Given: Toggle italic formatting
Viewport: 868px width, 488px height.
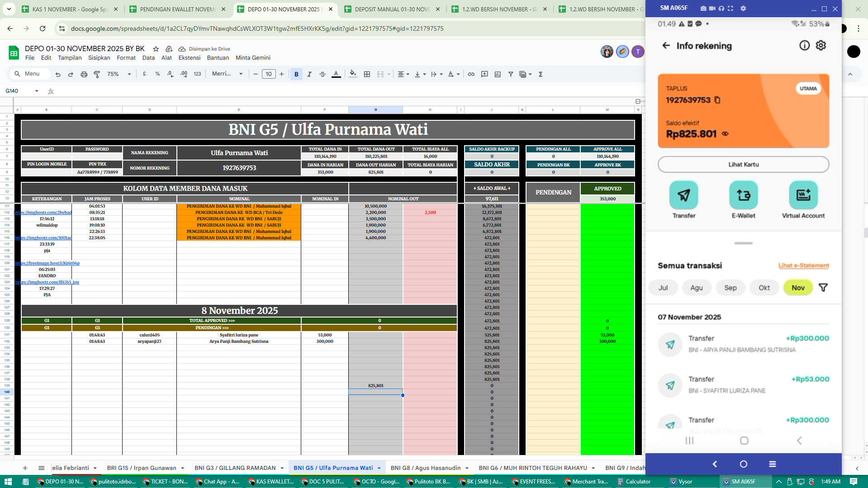Looking at the screenshot, I should (x=309, y=74).
